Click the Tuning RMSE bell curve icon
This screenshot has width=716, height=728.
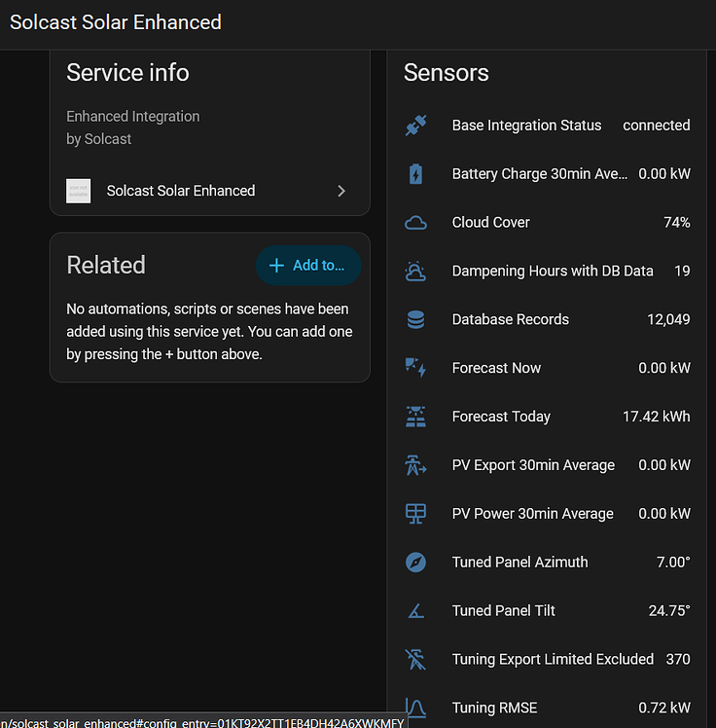pyautogui.click(x=415, y=708)
